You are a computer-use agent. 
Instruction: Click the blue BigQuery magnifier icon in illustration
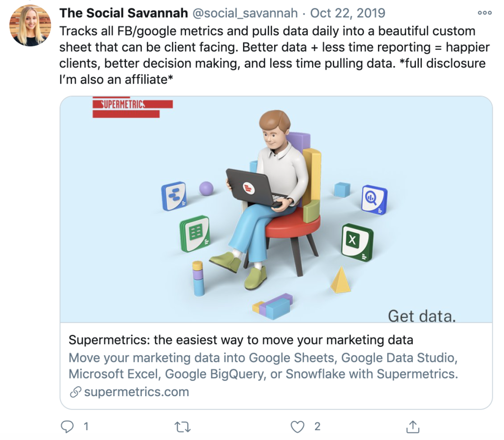(x=374, y=199)
